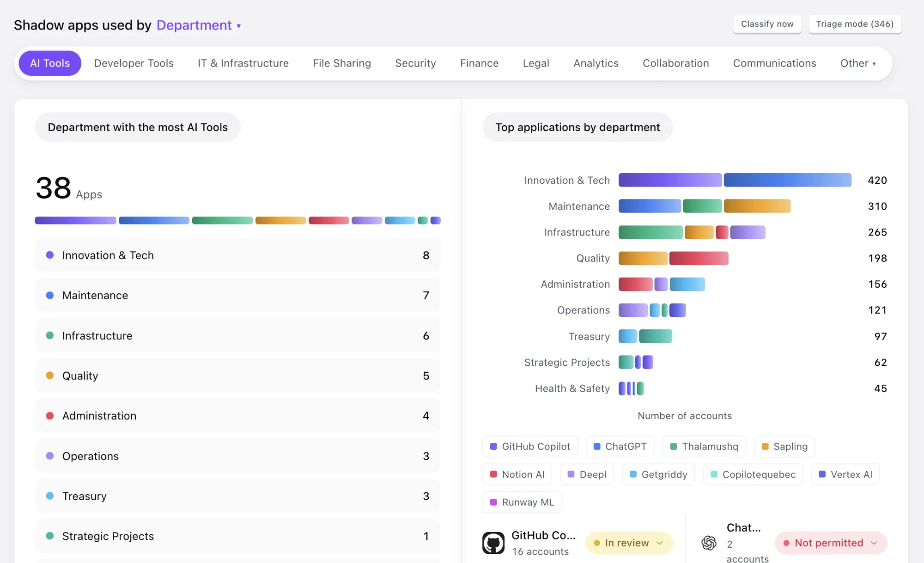Select the Maintenance department row

(237, 295)
